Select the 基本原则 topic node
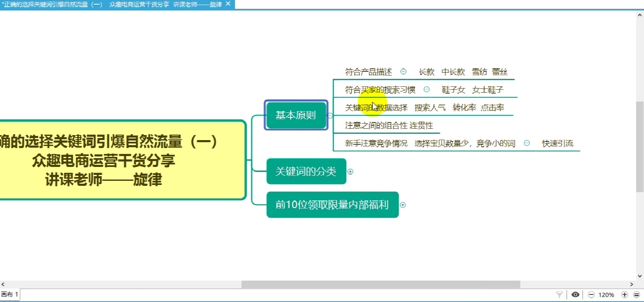Viewport: 644px width, 302px height. click(x=296, y=115)
